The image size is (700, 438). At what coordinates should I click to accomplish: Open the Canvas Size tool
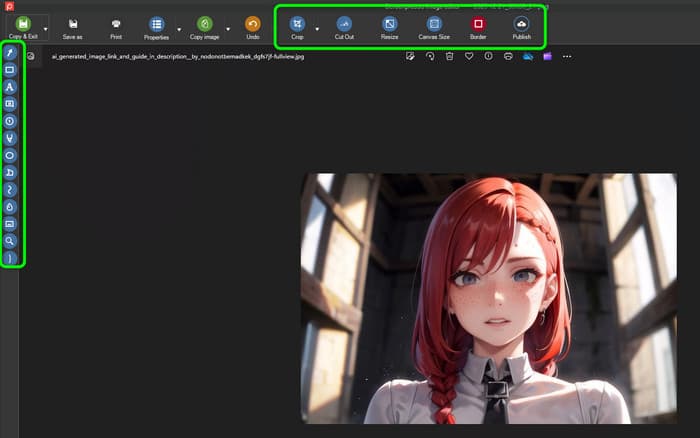[434, 28]
